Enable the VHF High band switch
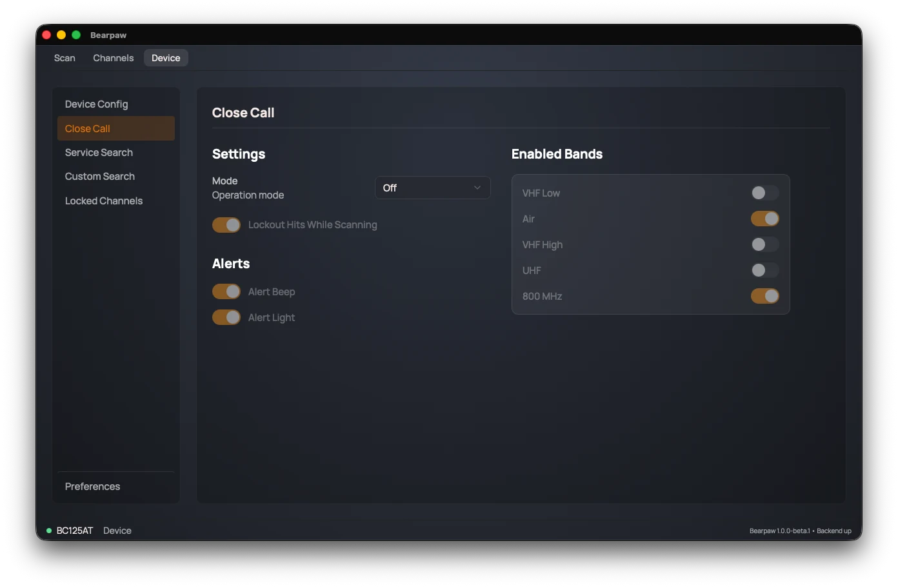 (765, 244)
